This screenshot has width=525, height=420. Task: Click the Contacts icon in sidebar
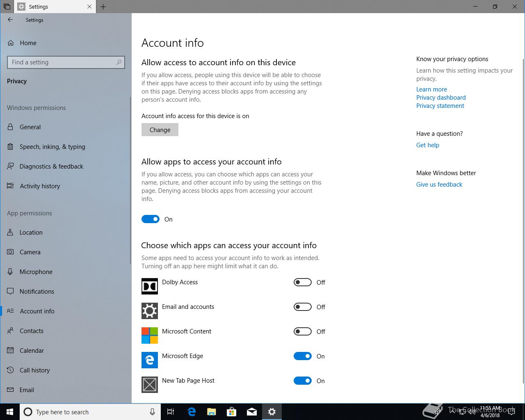tap(11, 331)
